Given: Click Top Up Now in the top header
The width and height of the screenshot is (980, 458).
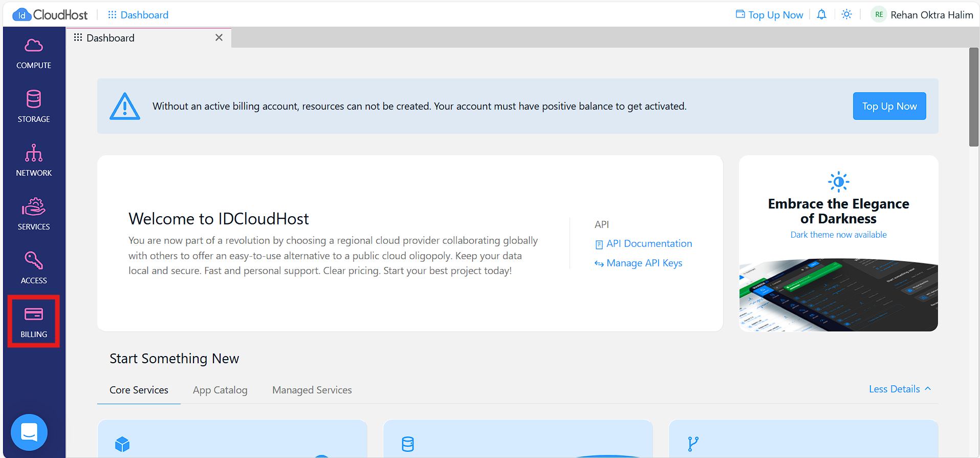Looking at the screenshot, I should 770,15.
